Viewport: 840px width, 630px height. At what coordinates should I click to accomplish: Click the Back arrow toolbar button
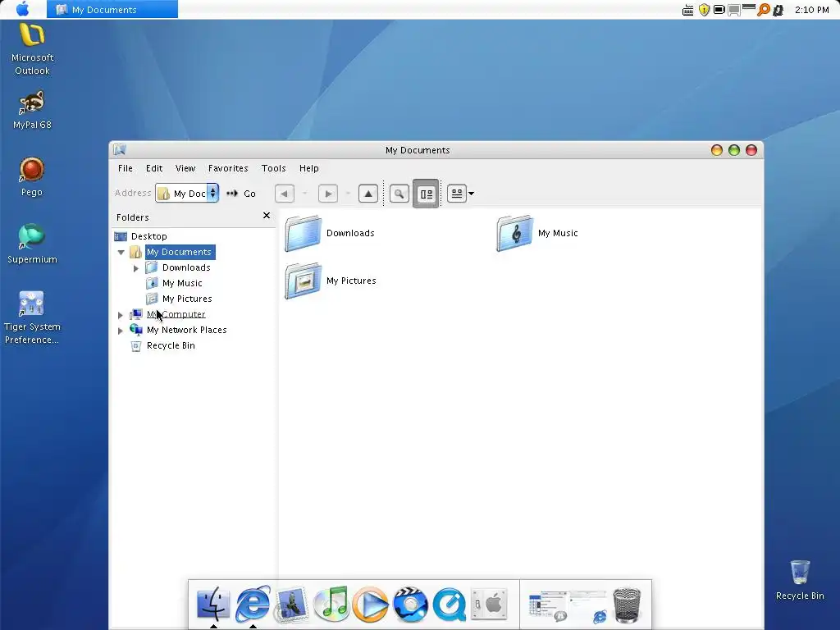coord(285,194)
